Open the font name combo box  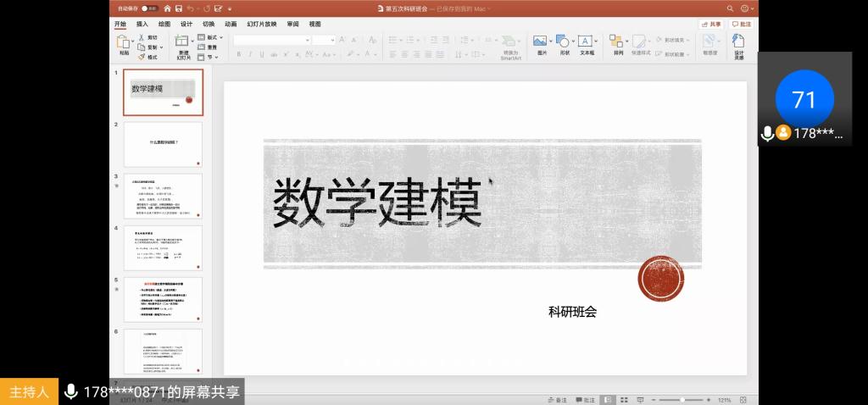click(x=271, y=40)
